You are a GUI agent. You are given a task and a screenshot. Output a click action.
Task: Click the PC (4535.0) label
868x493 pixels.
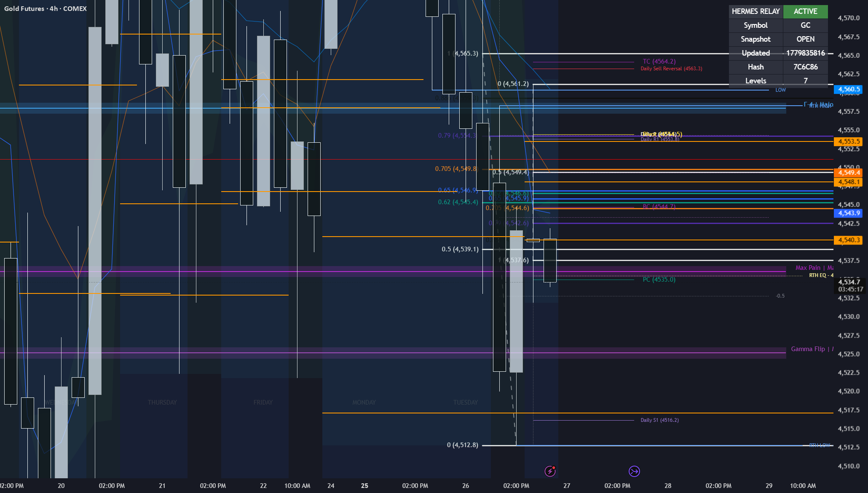(659, 280)
